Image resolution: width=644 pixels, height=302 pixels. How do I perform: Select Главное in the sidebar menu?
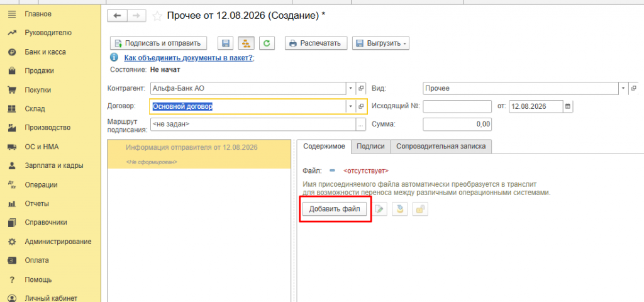[x=38, y=14]
